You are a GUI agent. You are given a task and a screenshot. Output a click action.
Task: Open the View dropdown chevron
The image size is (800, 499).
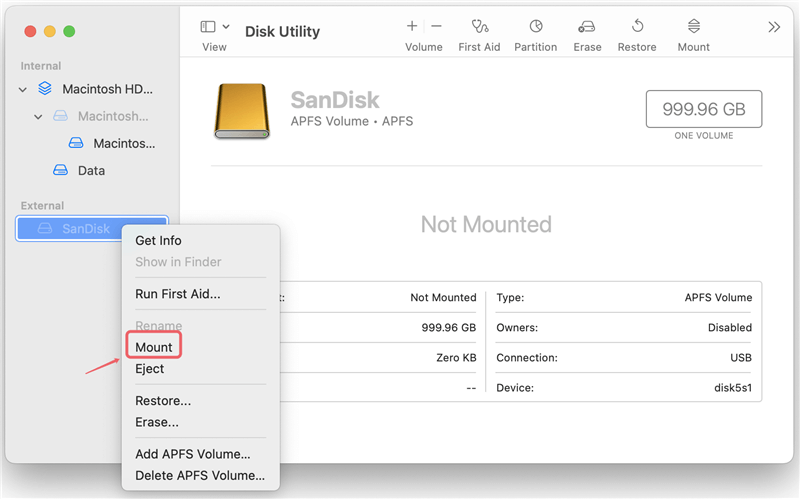pyautogui.click(x=226, y=27)
